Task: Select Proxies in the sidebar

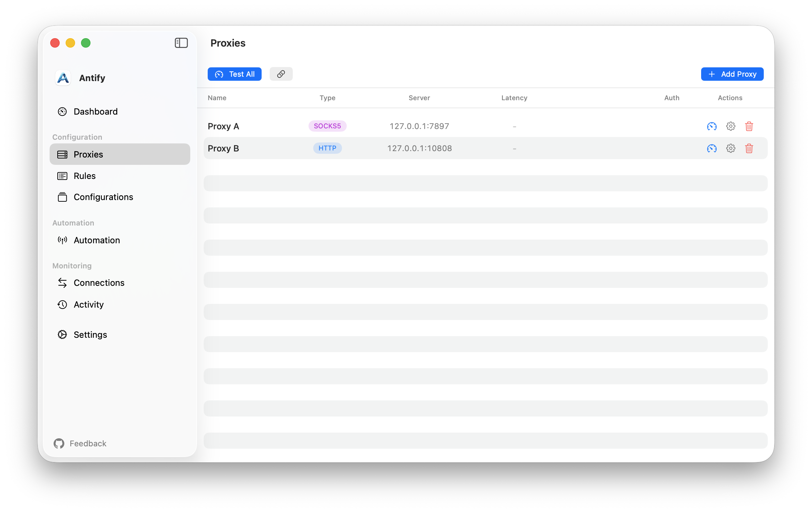Action: [120, 154]
